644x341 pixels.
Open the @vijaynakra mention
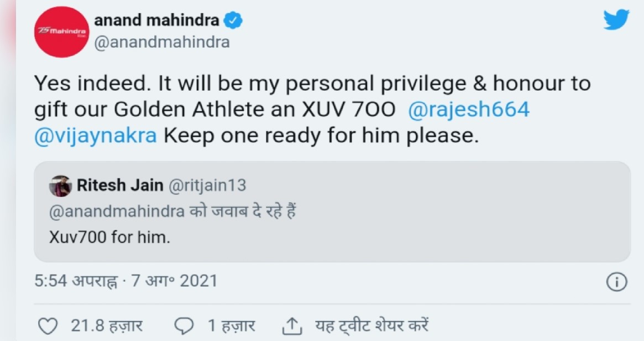[96, 136]
